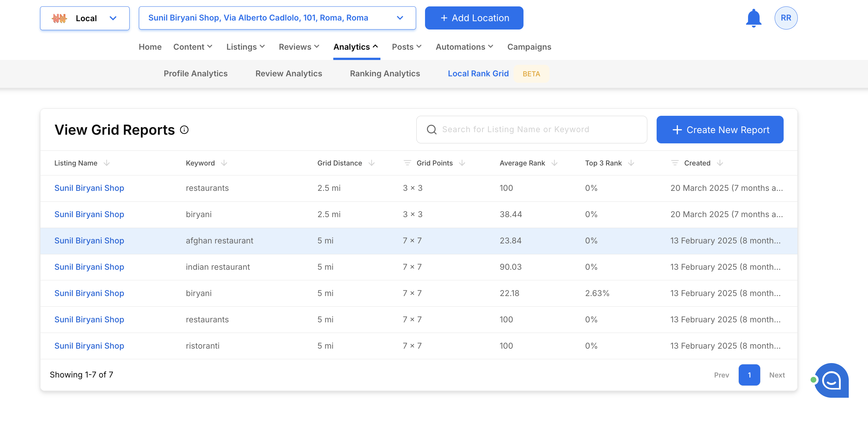Expand the Automations navigation menu
The width and height of the screenshot is (868, 433).
point(464,47)
